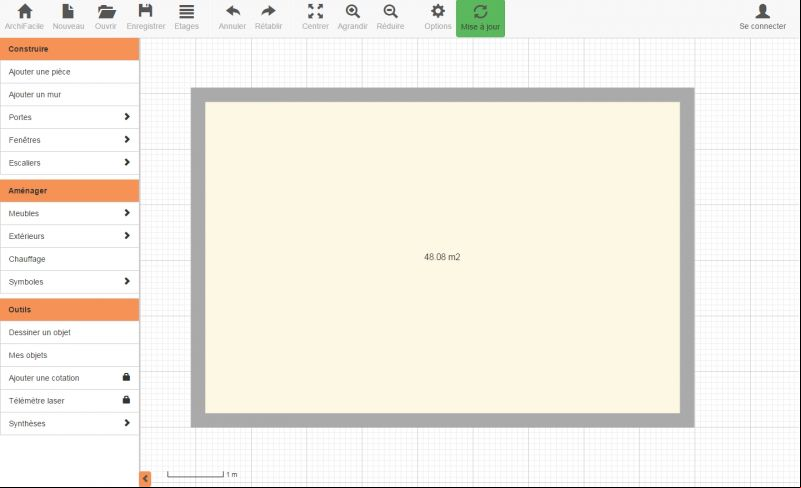Viewport: 801px width, 488px height.
Task: Open the Chauffage item
Action: [69, 259]
